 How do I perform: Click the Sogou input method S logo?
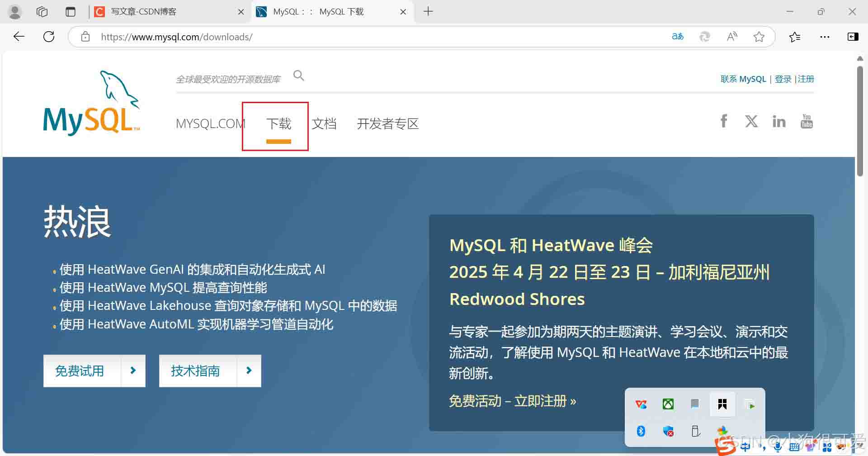click(x=725, y=446)
